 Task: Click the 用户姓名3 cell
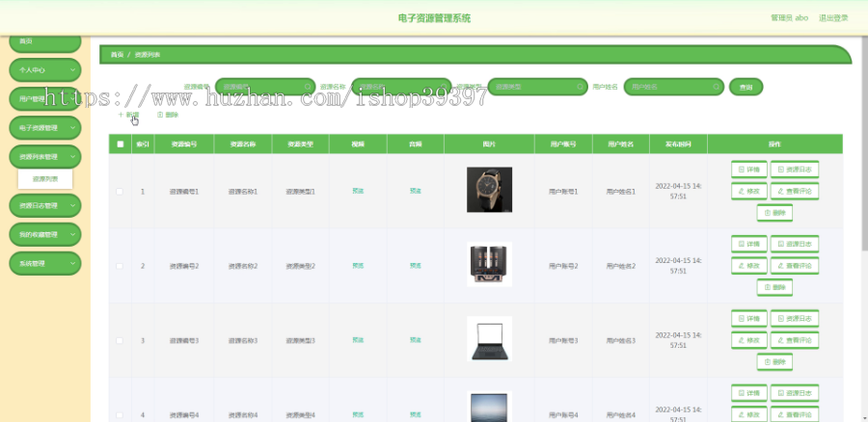pos(620,341)
